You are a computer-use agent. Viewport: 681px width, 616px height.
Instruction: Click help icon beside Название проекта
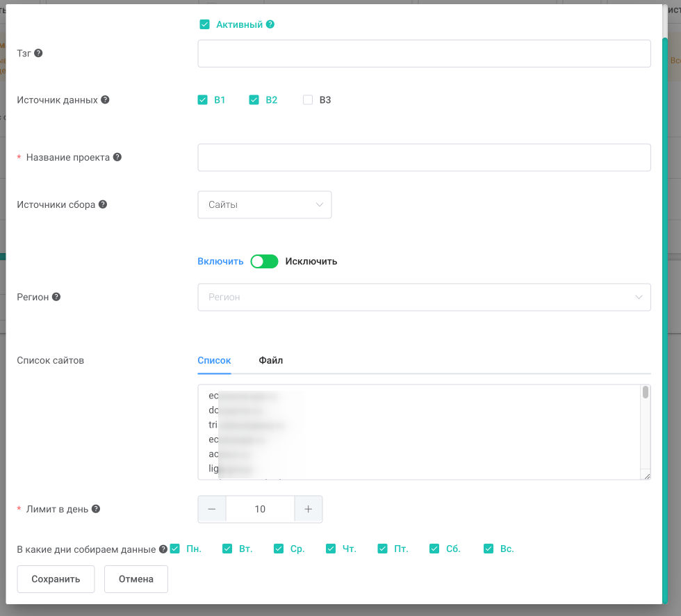[117, 157]
